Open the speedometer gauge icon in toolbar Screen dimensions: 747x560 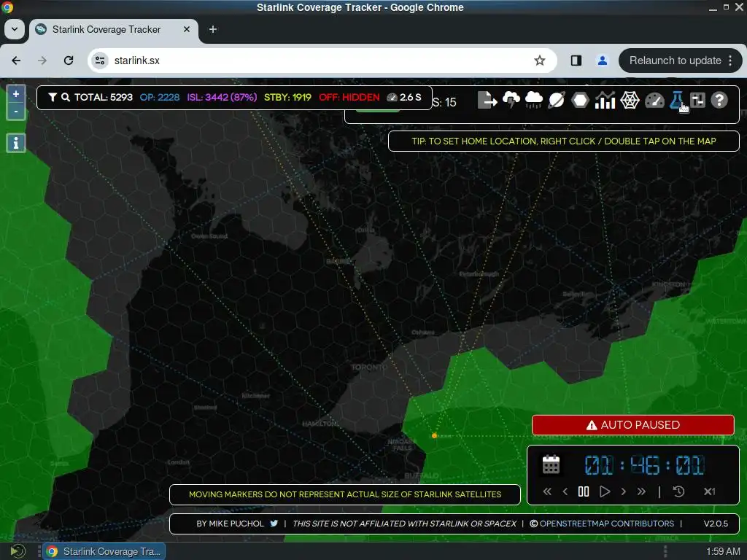point(654,101)
